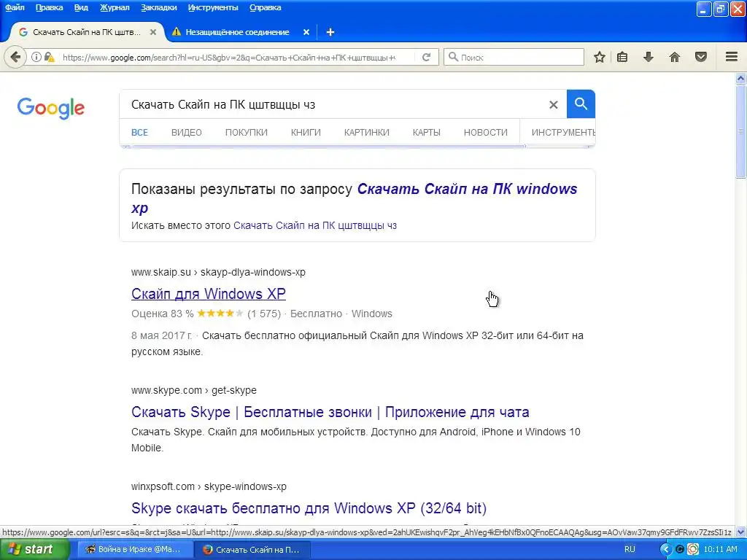747x560 pixels.
Task: Reload the page with the refresh icon
Action: [426, 57]
